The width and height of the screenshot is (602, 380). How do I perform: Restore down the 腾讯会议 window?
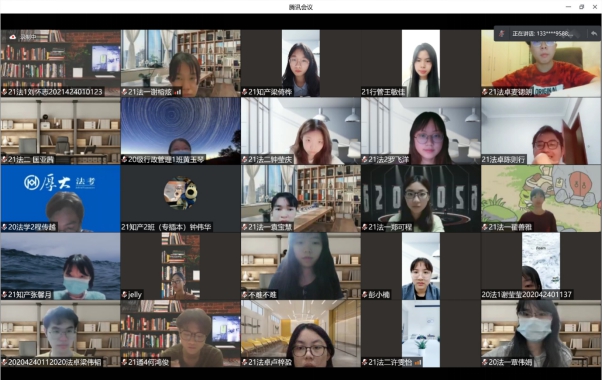pos(582,7)
